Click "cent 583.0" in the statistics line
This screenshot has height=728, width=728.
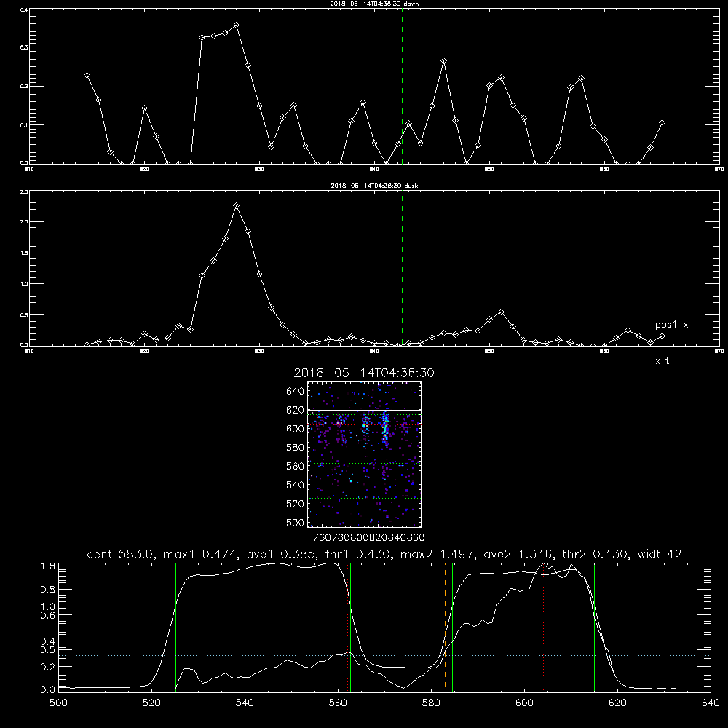click(122, 554)
